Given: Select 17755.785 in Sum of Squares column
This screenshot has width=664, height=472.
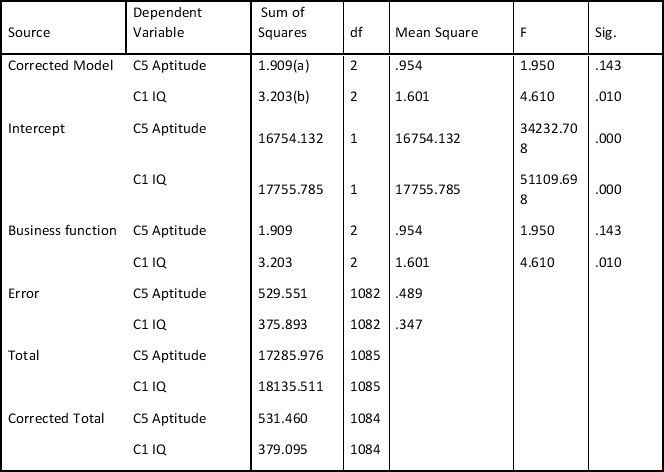Looking at the screenshot, I should [291, 189].
